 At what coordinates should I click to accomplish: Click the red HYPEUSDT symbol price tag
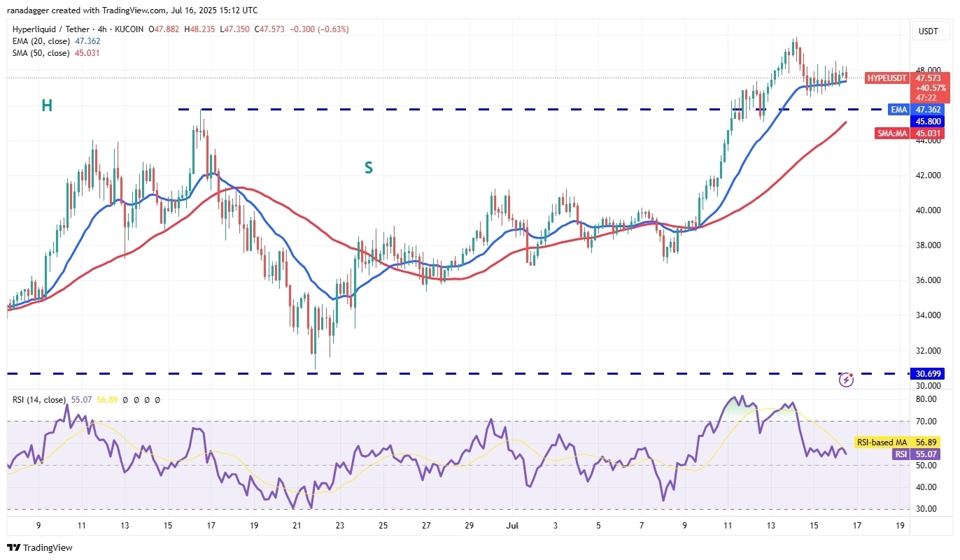coord(887,78)
